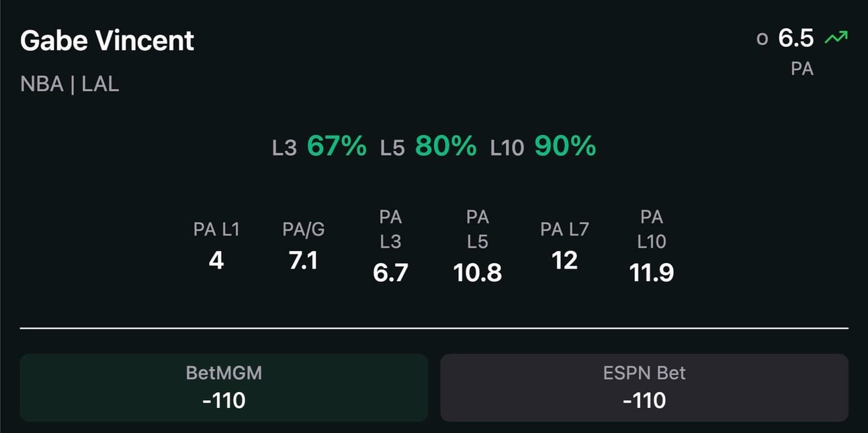Select the L5 80% hit rate
The width and height of the screenshot is (868, 433).
tap(428, 146)
